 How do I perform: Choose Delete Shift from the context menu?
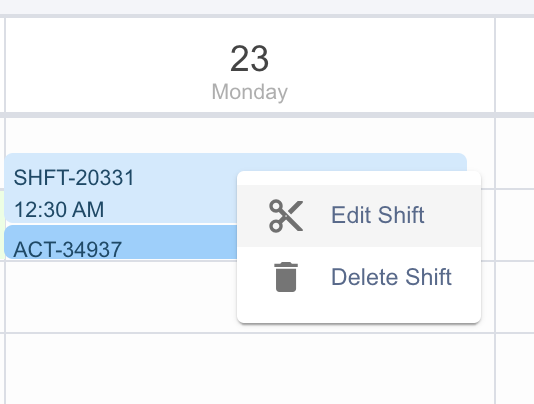(359, 277)
